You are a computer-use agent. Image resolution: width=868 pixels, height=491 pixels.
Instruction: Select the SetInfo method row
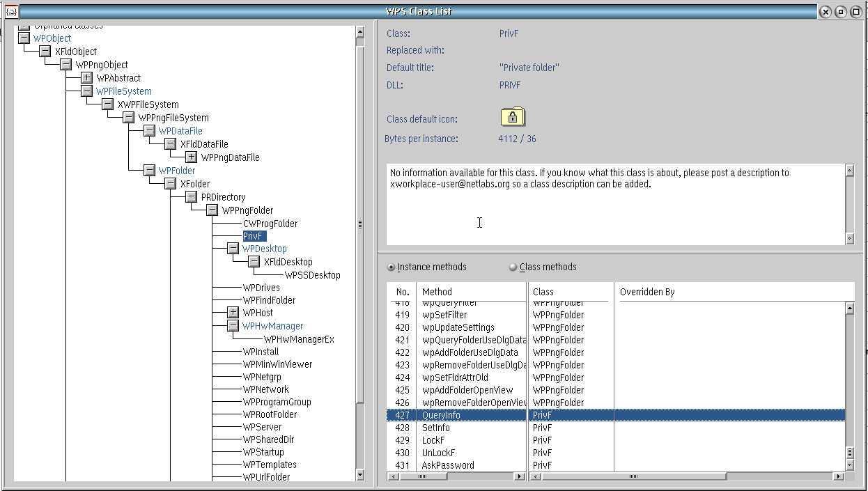pos(616,428)
